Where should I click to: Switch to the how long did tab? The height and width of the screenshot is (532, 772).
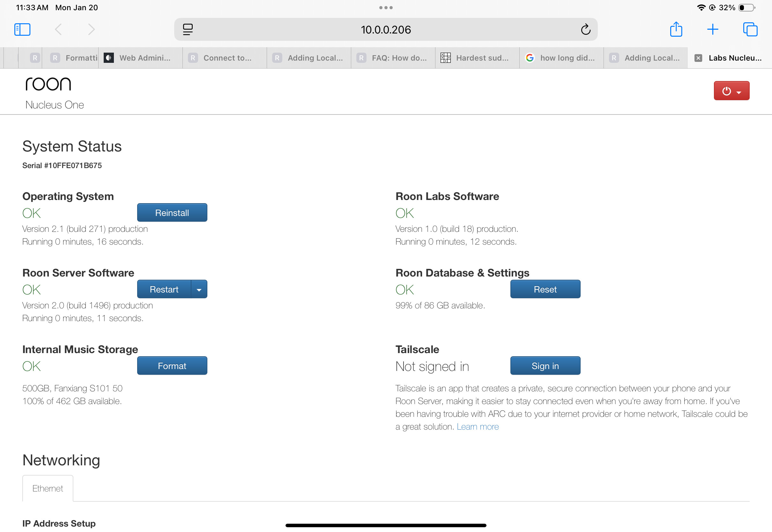pyautogui.click(x=561, y=58)
